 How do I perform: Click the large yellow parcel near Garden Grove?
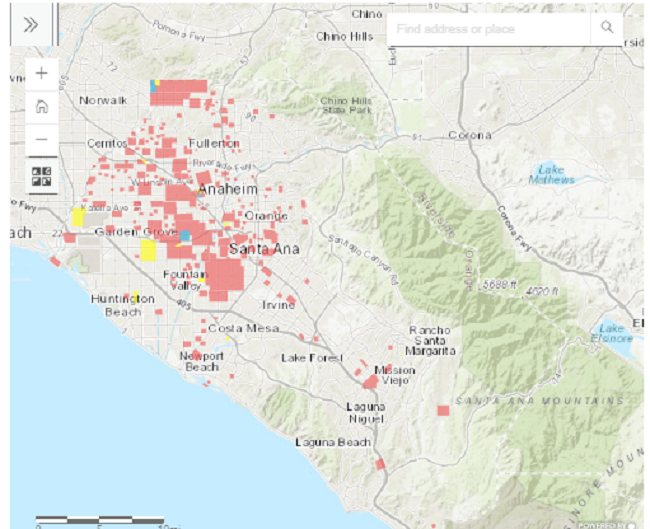pos(148,249)
